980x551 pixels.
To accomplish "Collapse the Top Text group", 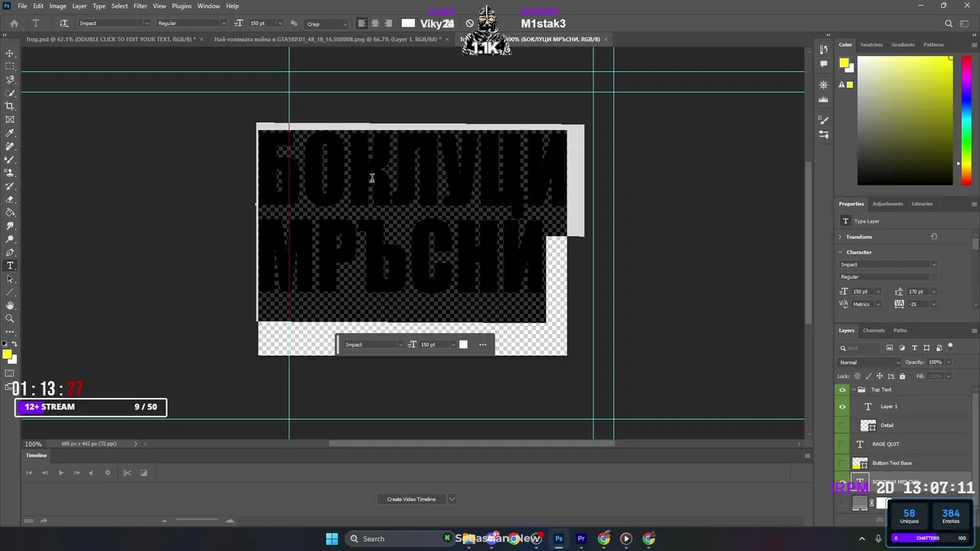I will tap(853, 390).
